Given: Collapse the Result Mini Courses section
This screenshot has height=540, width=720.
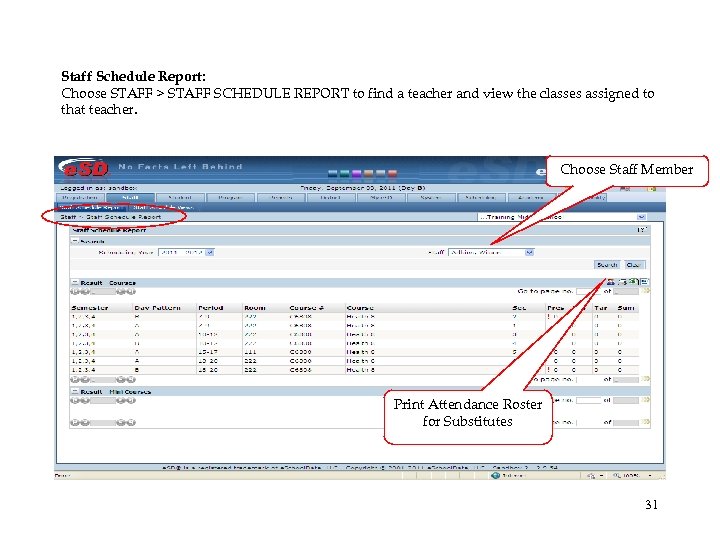Looking at the screenshot, I should click(x=75, y=392).
